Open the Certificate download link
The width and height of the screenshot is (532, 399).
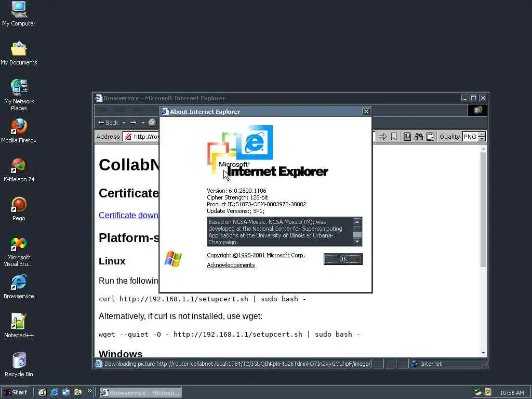point(129,215)
